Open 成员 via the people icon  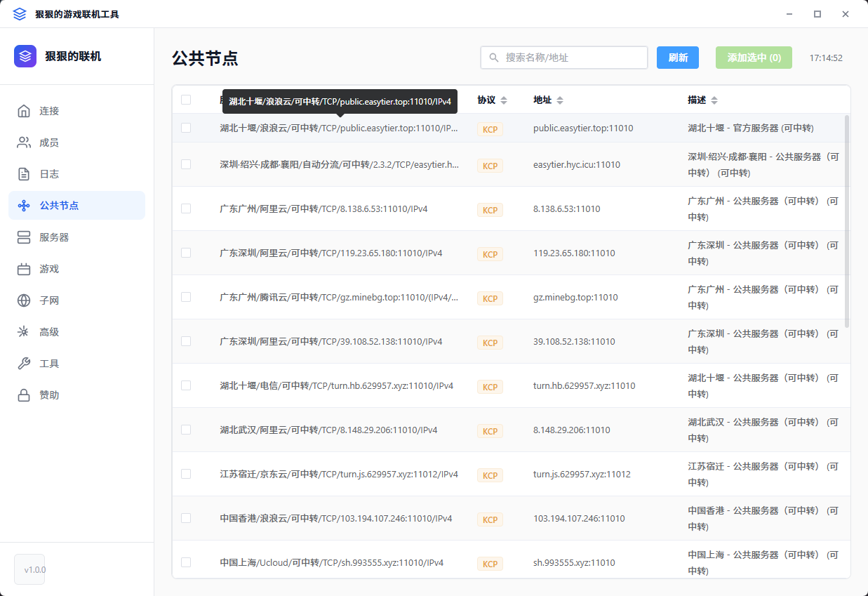click(x=24, y=143)
